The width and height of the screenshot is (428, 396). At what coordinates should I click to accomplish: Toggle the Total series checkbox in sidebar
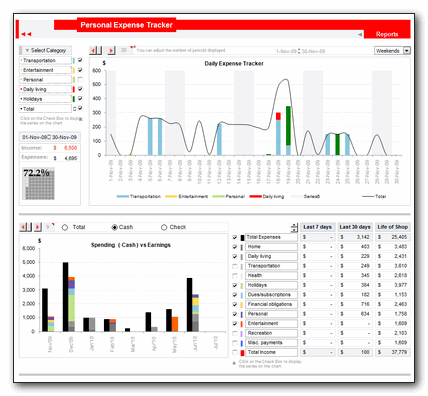80,108
